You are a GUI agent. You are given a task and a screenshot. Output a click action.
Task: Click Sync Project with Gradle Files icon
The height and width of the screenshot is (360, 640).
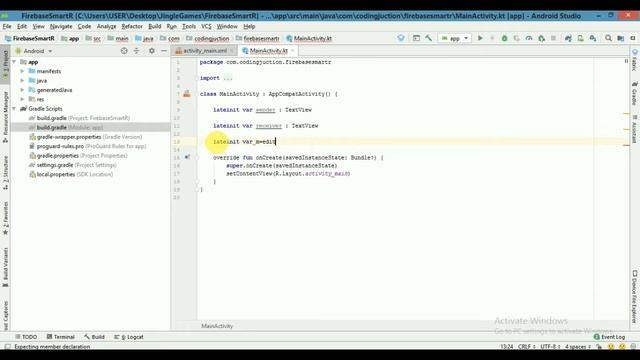coord(568,38)
